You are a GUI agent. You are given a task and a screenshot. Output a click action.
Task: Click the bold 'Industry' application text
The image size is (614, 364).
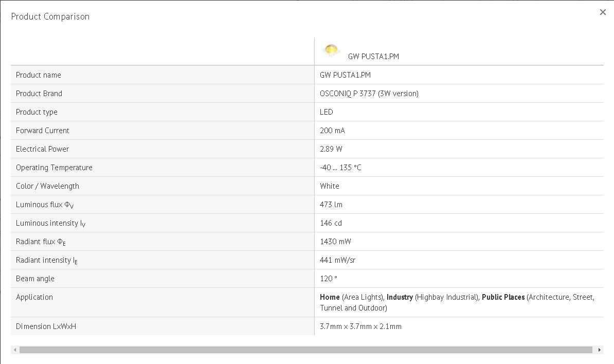click(400, 297)
